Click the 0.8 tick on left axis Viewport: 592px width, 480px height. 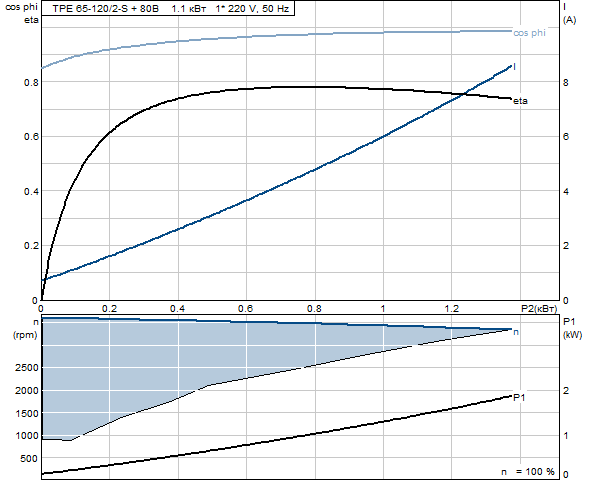(x=31, y=82)
